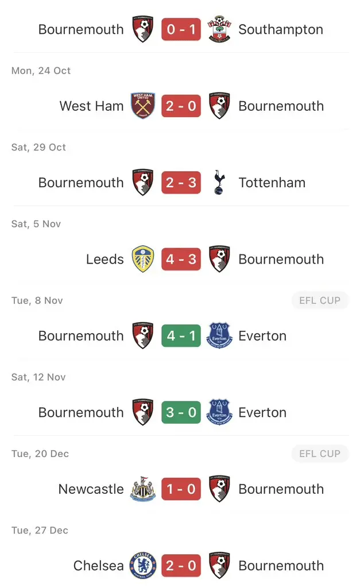Click the Newcastle United crest

[143, 489]
